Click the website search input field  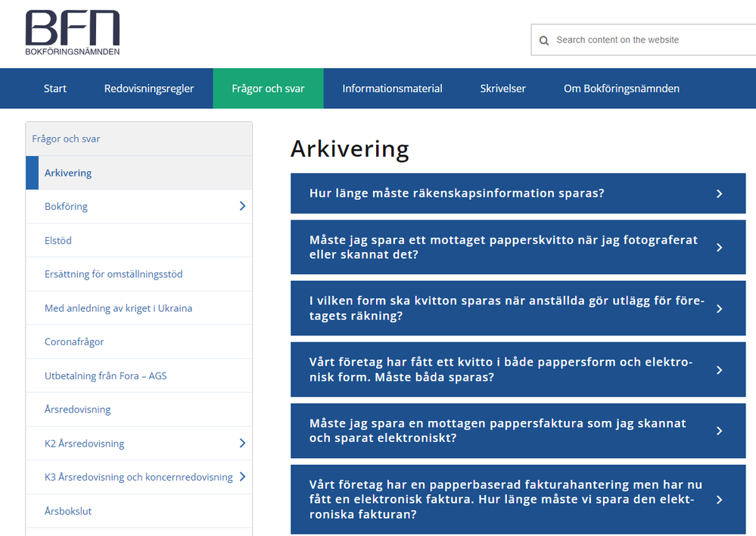point(643,40)
